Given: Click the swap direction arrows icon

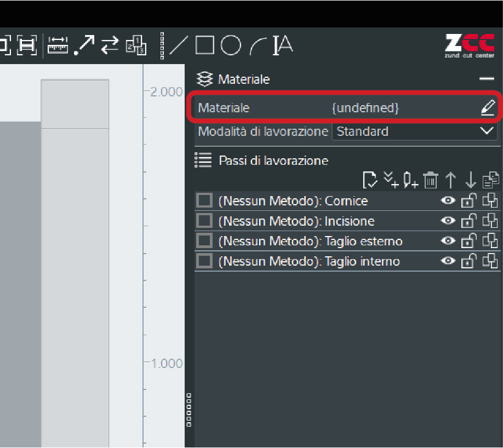Looking at the screenshot, I should point(110,45).
